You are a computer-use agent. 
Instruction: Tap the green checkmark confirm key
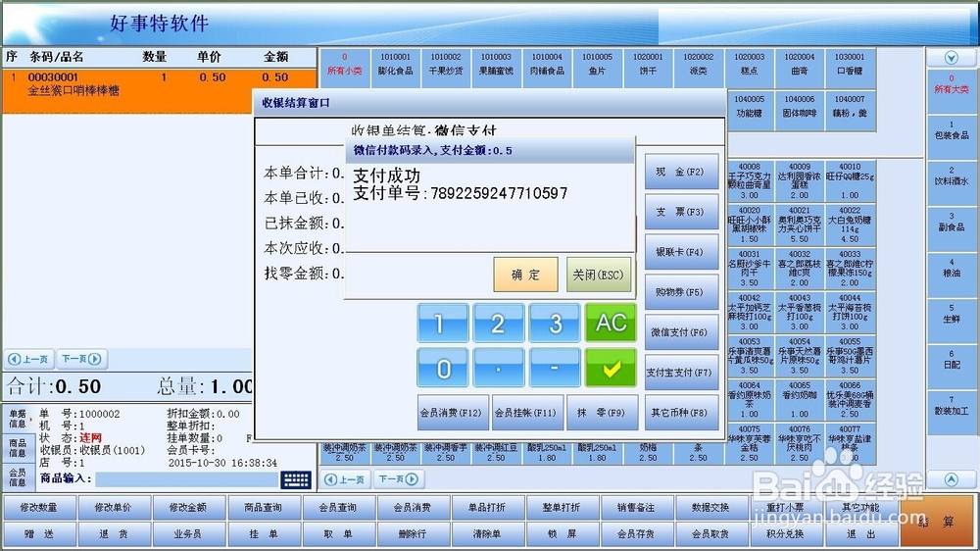point(611,368)
